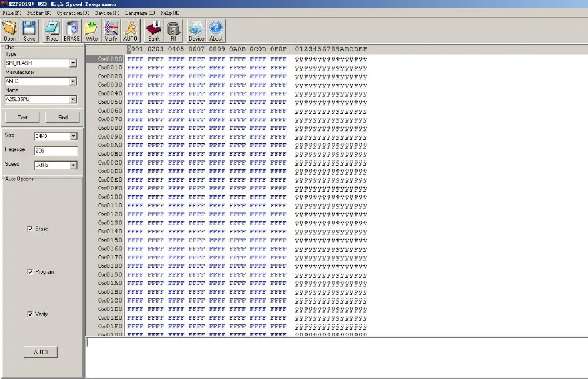Select address row 0x0000
Image resolution: width=588 pixels, height=379 pixels.
[110, 59]
